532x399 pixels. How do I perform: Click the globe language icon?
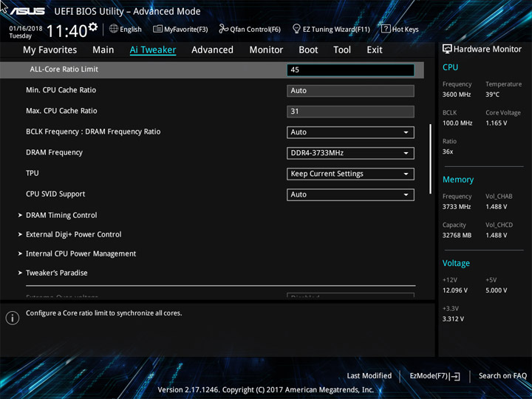click(114, 29)
